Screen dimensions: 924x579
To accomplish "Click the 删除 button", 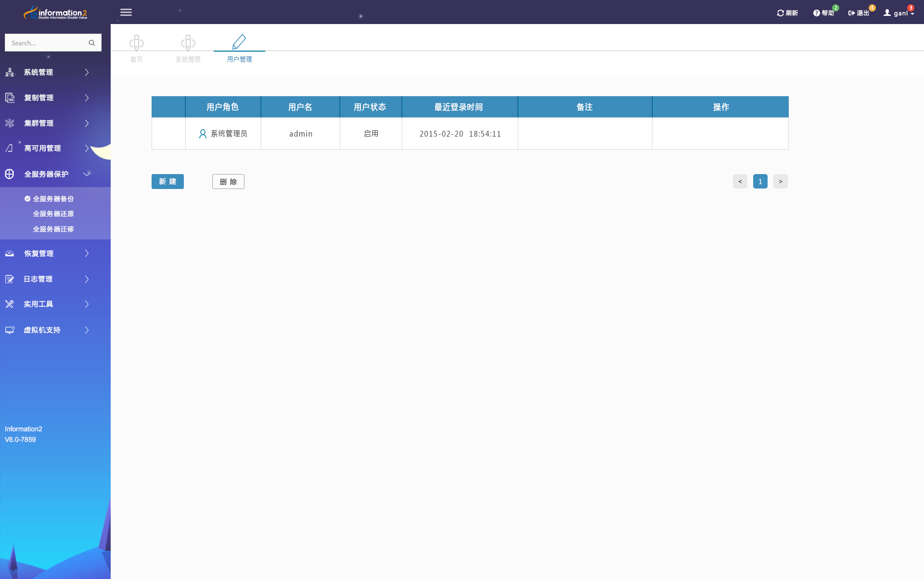I will (x=228, y=181).
